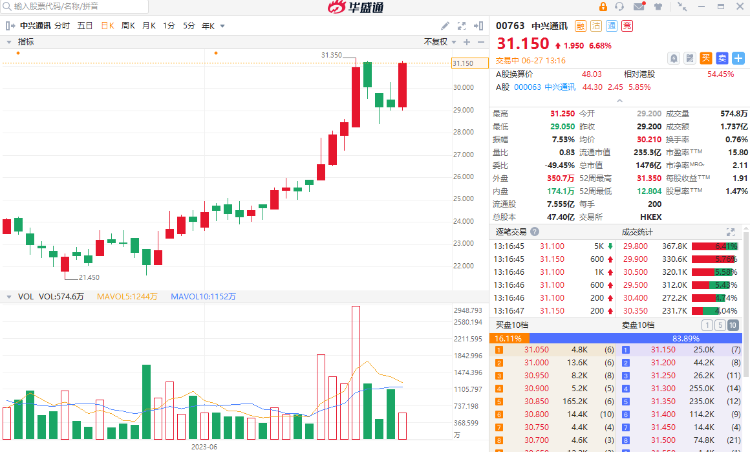Select 1-level order book depth
The width and height of the screenshot is (750, 452).
point(707,325)
